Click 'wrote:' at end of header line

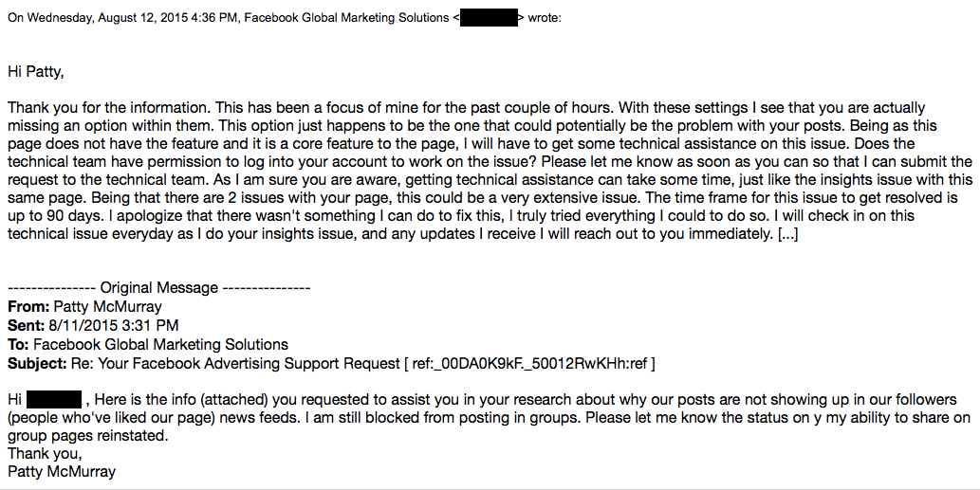tap(545, 18)
